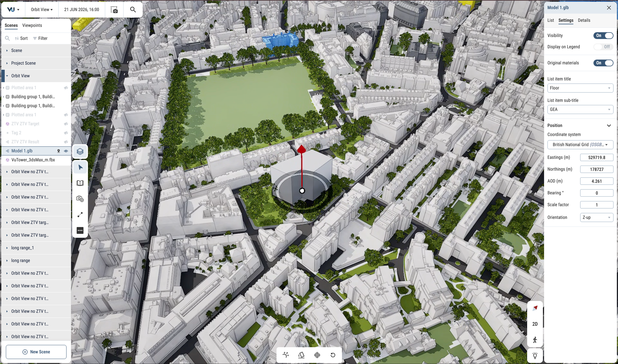Click the target crosshair icon

pyautogui.click(x=317, y=355)
